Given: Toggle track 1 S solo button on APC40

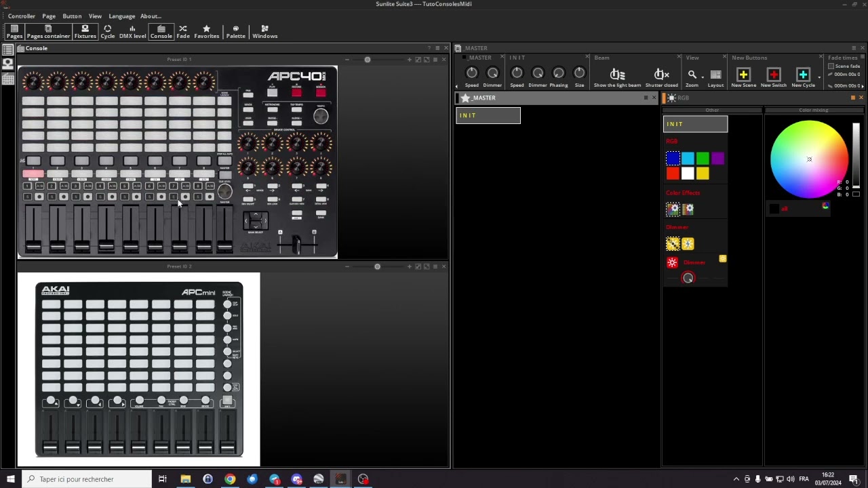Looking at the screenshot, I should click(x=27, y=197).
